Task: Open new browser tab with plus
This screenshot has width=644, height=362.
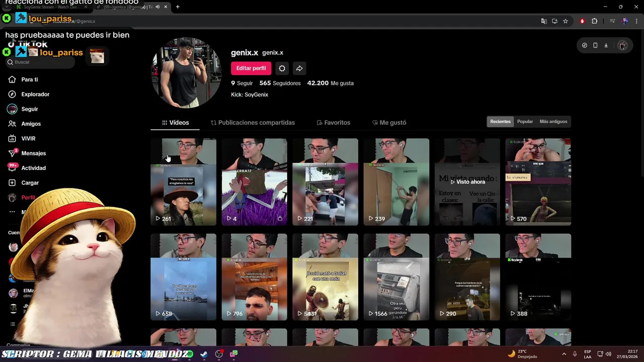Action: 178,7
